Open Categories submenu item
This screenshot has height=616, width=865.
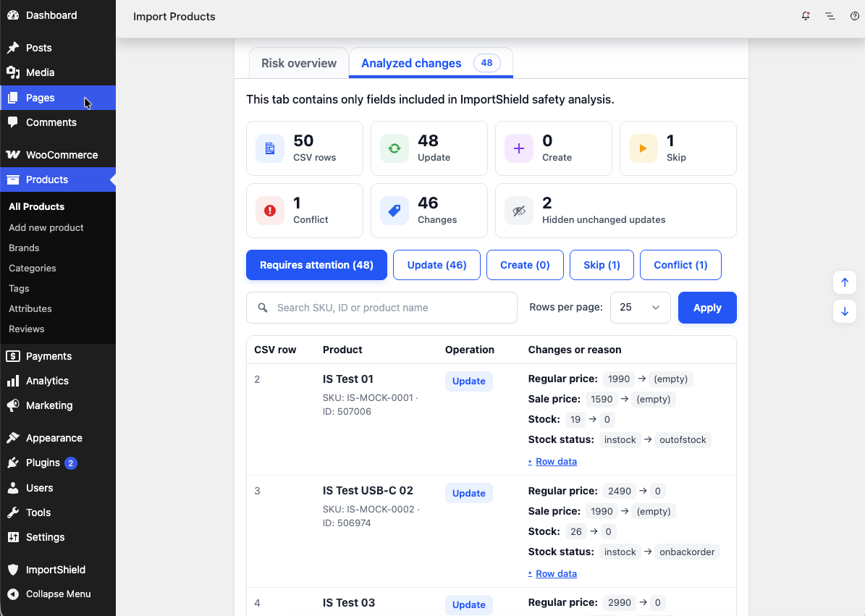pos(32,269)
